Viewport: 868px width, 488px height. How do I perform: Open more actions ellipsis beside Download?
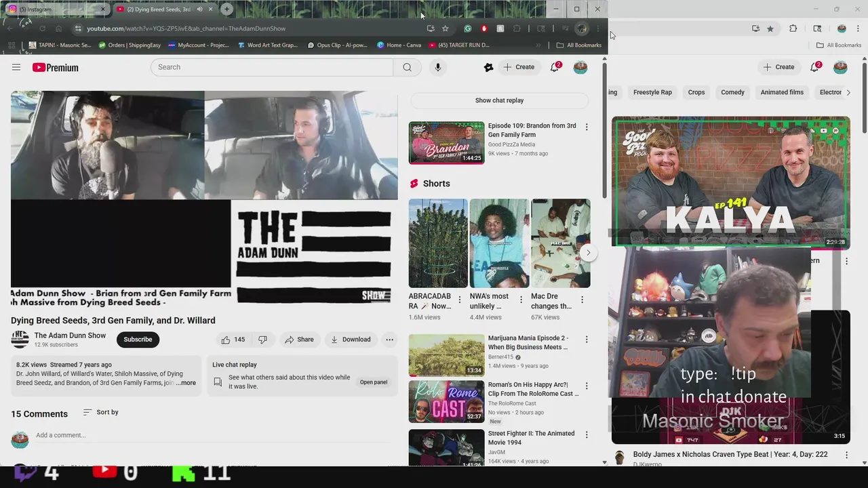(390, 340)
